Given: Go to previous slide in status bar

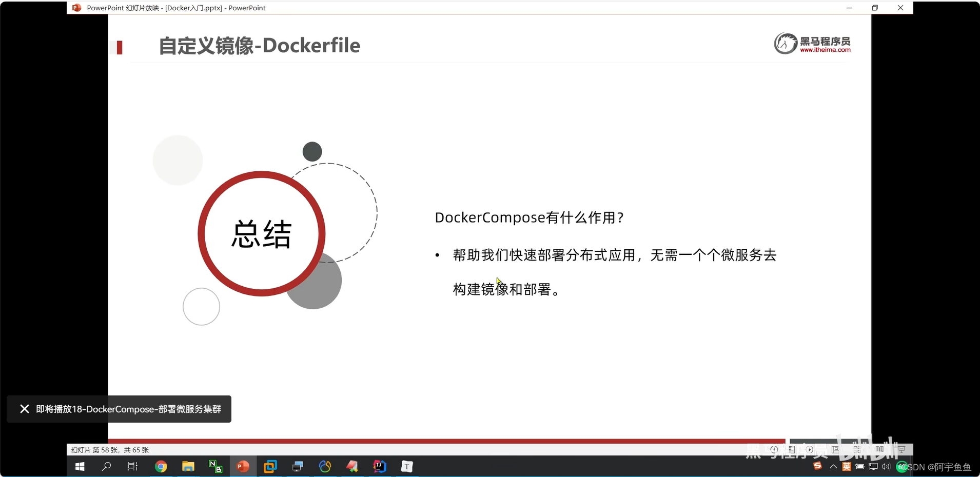Looking at the screenshot, I should (x=774, y=449).
